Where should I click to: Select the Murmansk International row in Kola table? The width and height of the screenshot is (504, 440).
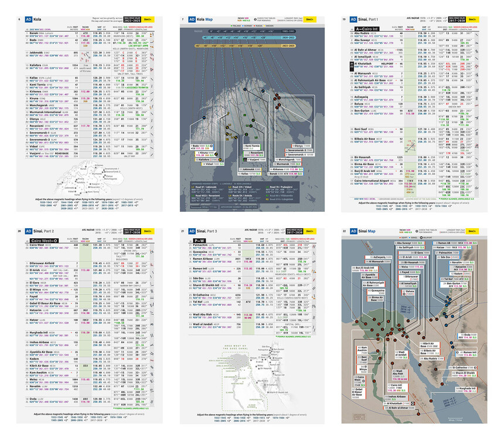[89, 114]
